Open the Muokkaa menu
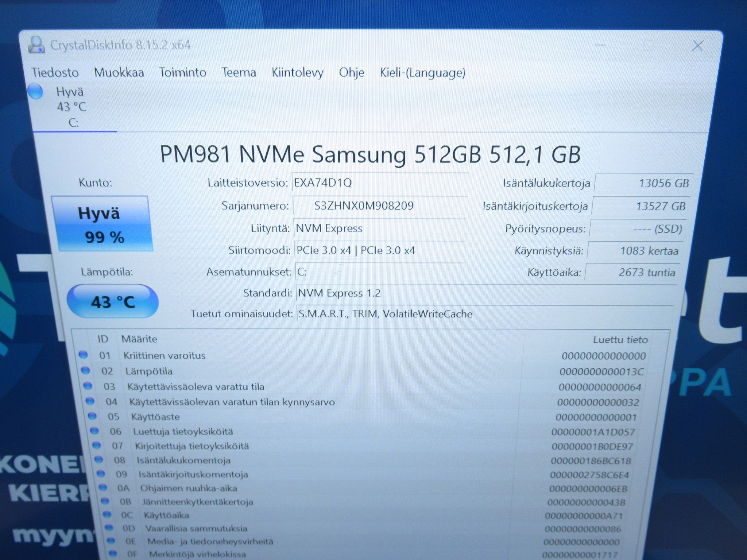 119,72
